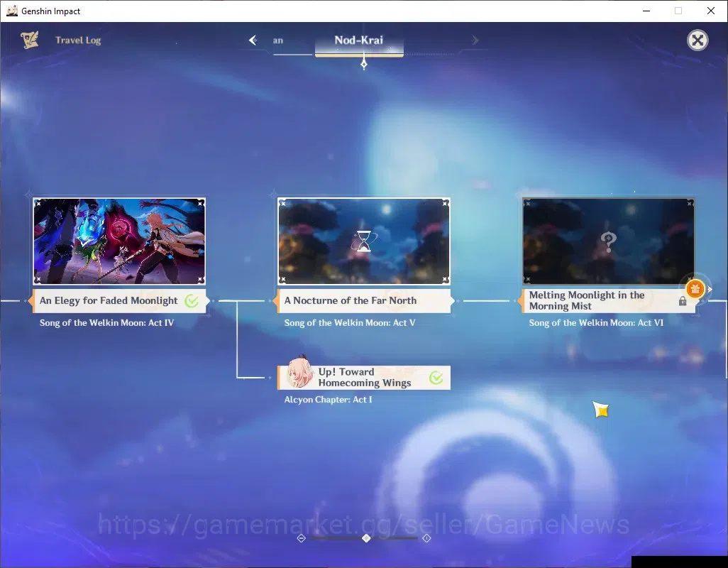The height and width of the screenshot is (568, 728).
Task: Click the Alcyon Chapter: Act I text
Action: click(x=329, y=400)
